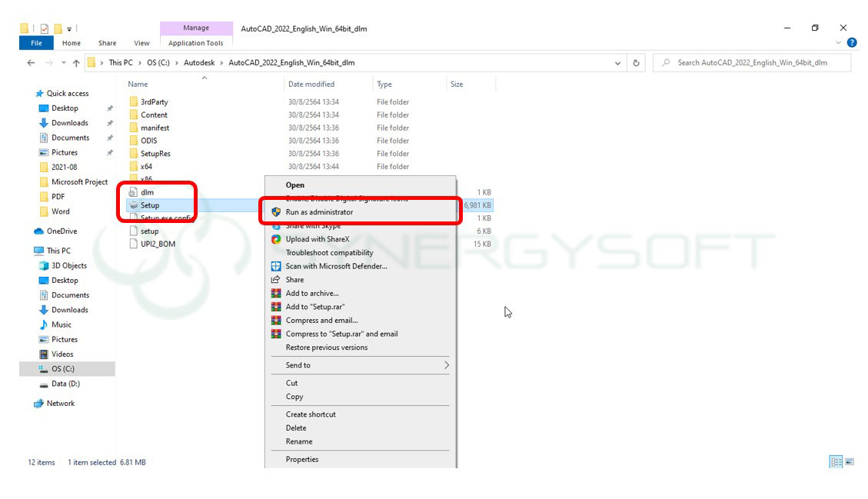Click the back navigation arrow

[30, 62]
